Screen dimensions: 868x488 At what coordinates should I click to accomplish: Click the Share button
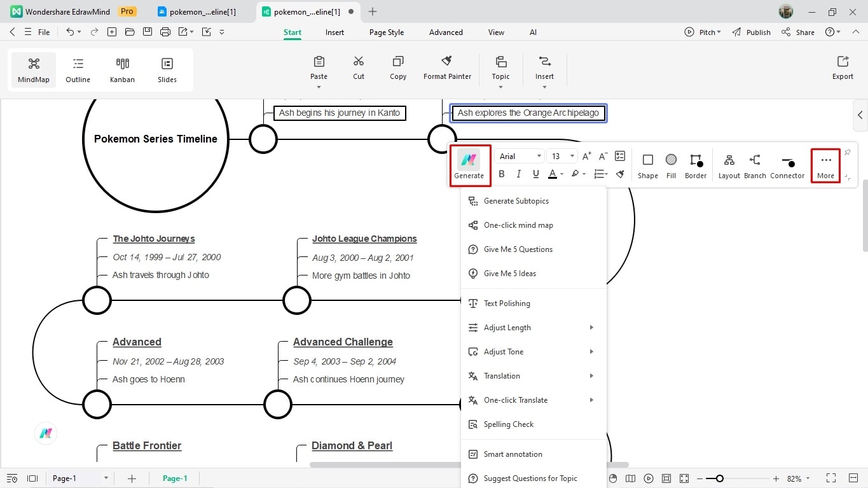pos(798,32)
